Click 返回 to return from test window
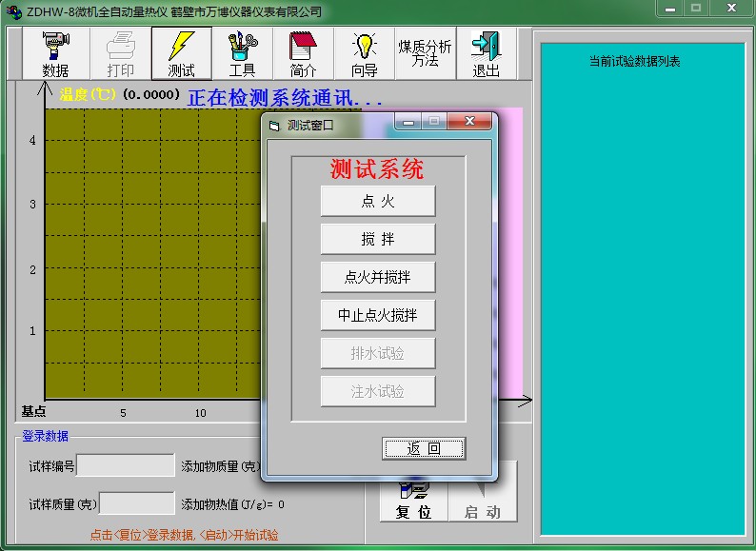This screenshot has width=756, height=551. click(x=424, y=448)
